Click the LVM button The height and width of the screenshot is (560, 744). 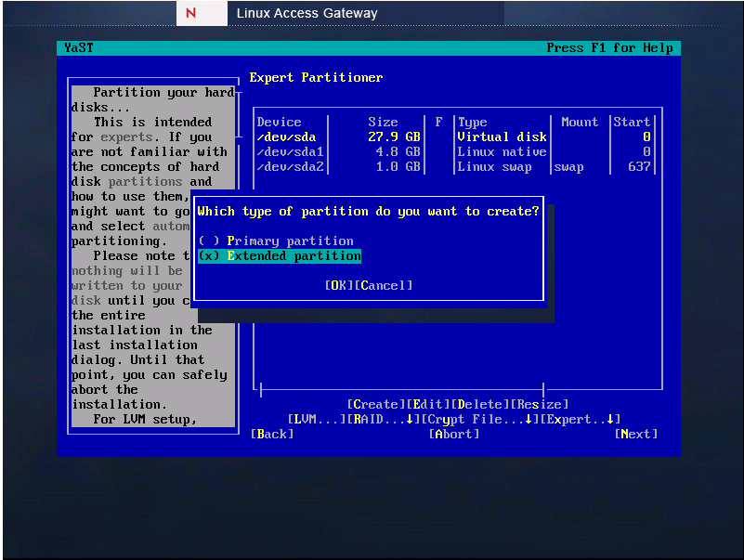pos(316,419)
